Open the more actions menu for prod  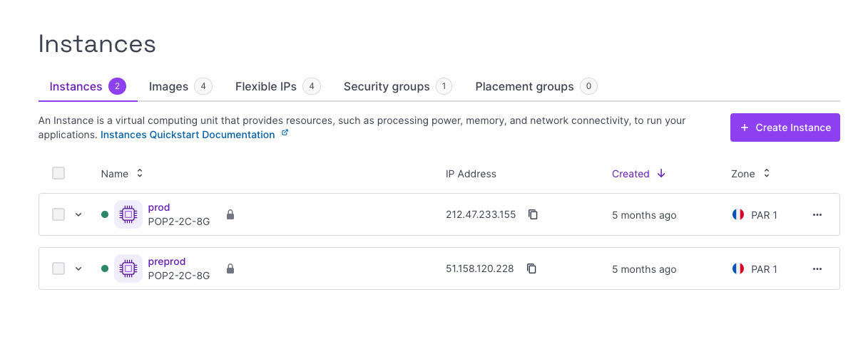[817, 214]
